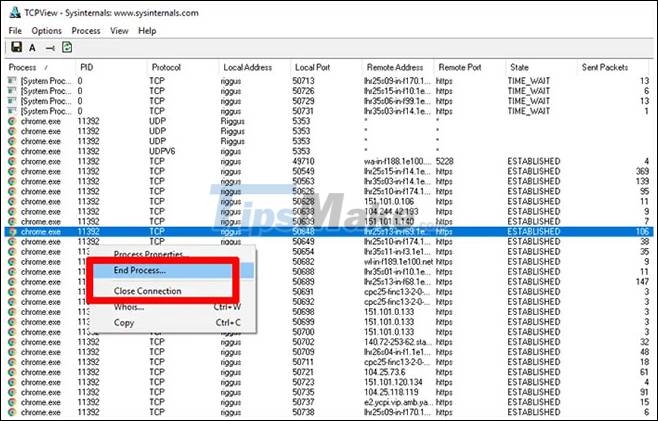Open the File menu

tap(15, 31)
